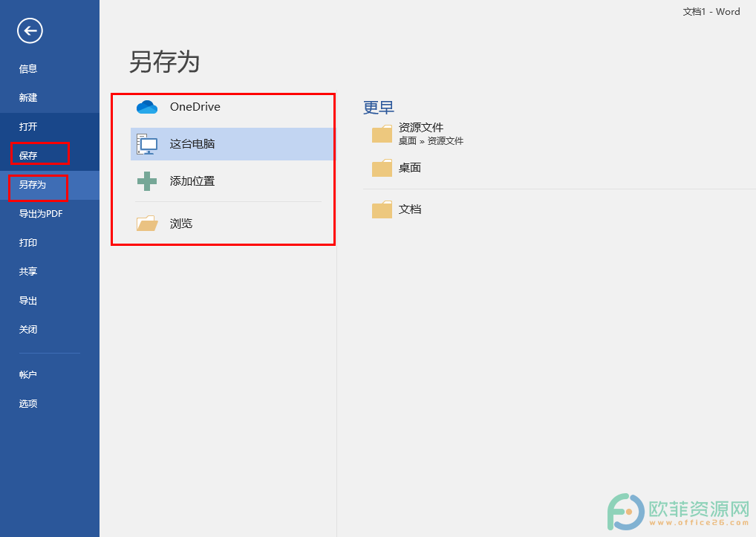756x537 pixels.
Task: Open the 打印 page
Action: click(28, 242)
